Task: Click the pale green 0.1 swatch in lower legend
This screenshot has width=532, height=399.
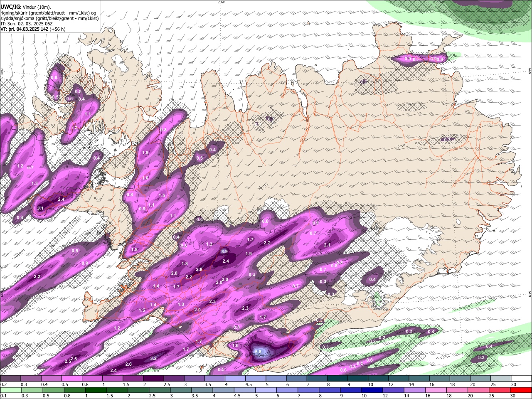Action: tap(10, 390)
